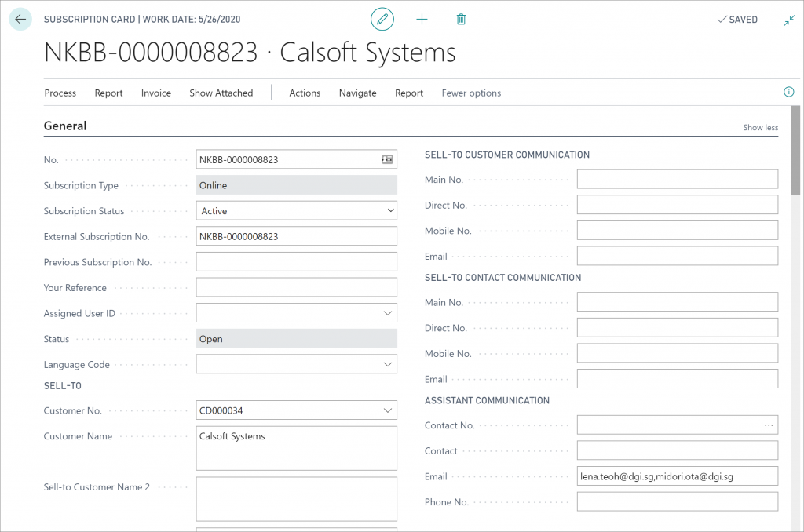The height and width of the screenshot is (532, 804).
Task: Open the Invoice menu
Action: 156,93
